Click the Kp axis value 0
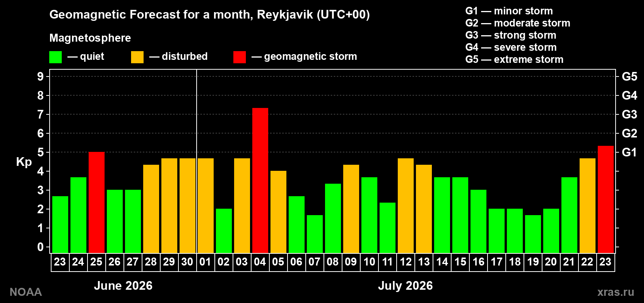This screenshot has width=644, height=303. coord(41,247)
